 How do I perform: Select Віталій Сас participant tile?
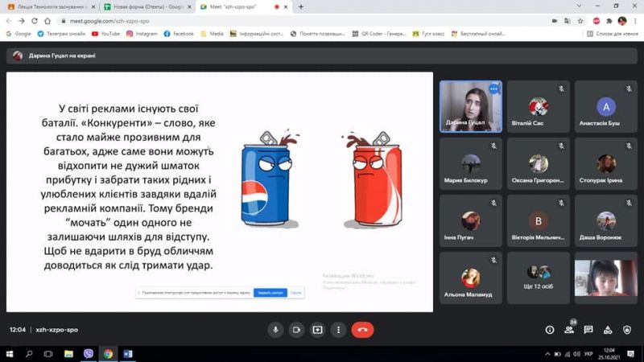[x=538, y=107]
